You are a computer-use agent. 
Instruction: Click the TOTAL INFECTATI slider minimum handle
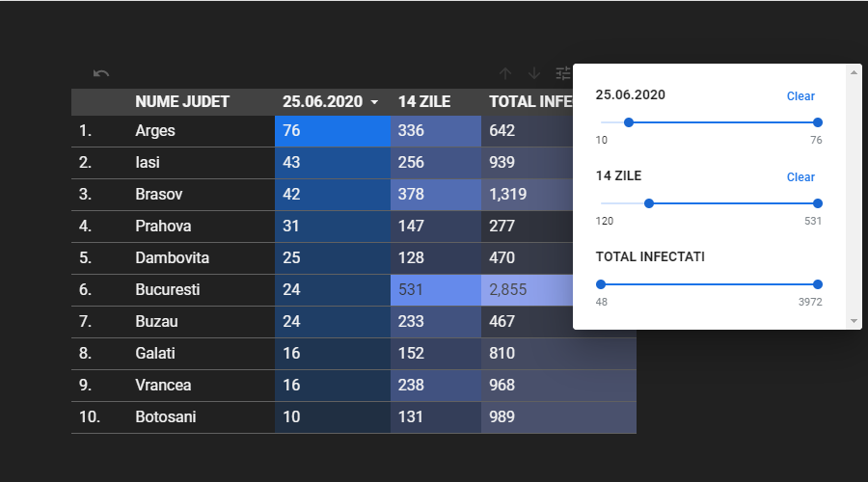pos(601,284)
